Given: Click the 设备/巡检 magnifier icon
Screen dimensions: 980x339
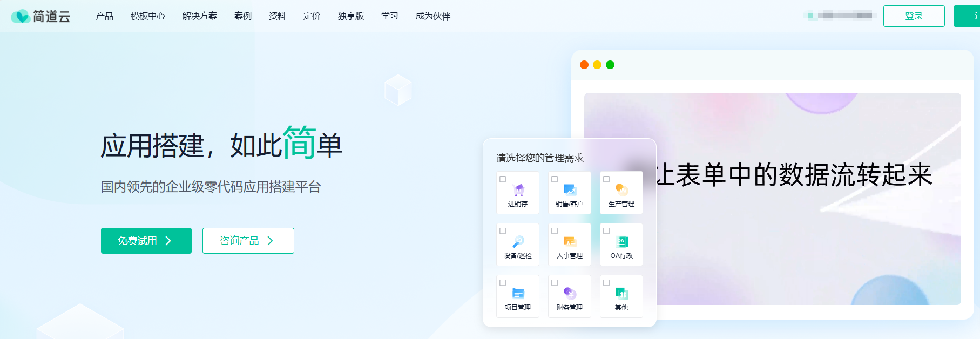Looking at the screenshot, I should (x=518, y=241).
